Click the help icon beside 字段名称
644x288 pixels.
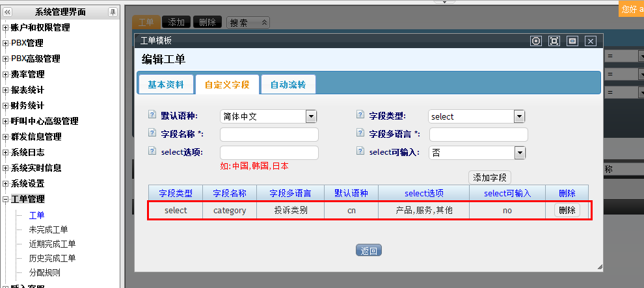(152, 133)
